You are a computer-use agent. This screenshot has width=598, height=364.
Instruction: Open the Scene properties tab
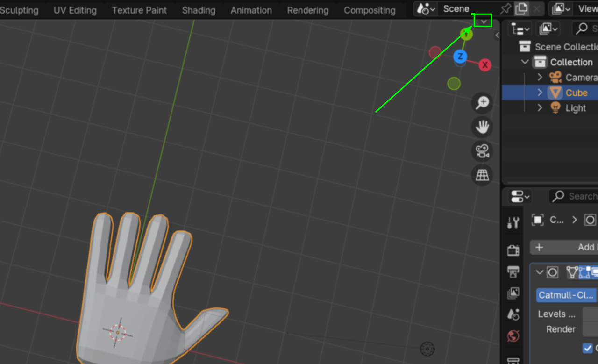click(x=513, y=314)
